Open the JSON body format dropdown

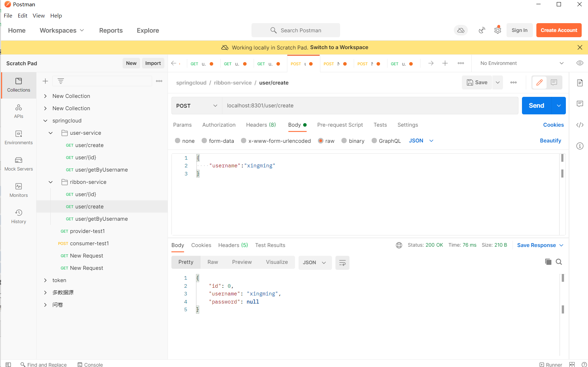421,141
